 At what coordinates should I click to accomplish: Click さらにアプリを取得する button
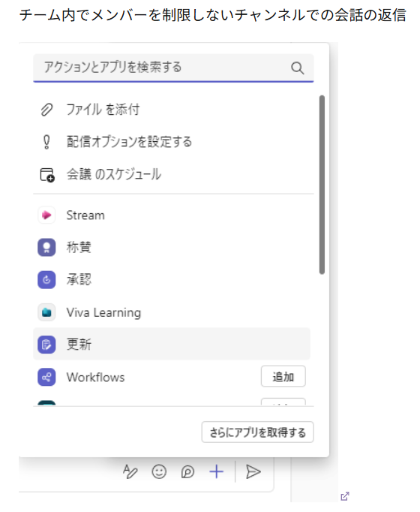point(257,432)
